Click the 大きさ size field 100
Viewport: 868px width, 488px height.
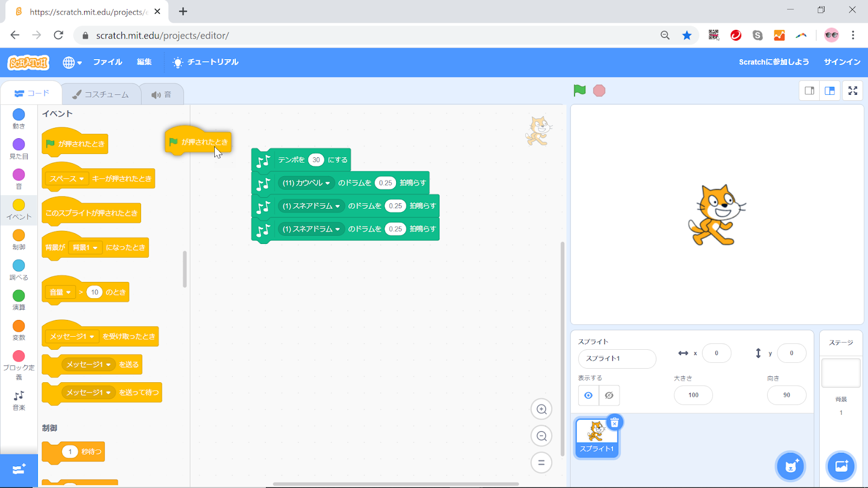(693, 395)
